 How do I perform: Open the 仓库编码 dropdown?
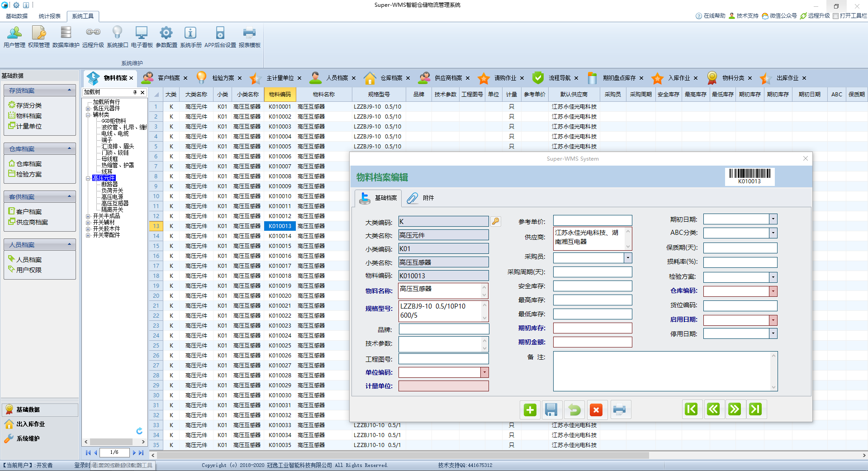click(x=773, y=291)
